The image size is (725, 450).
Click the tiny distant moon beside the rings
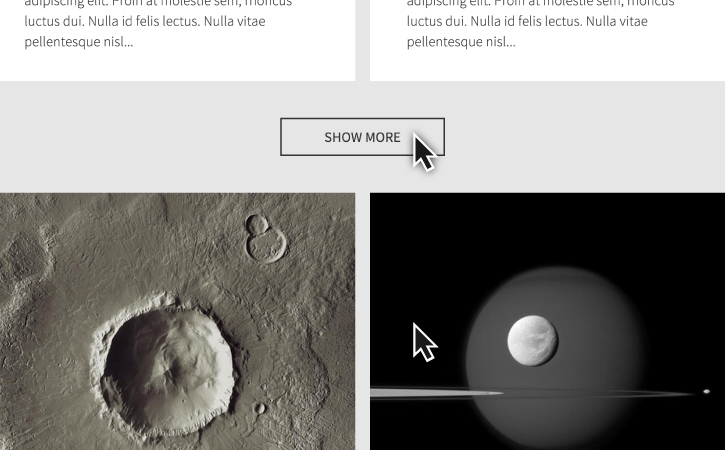(706, 392)
